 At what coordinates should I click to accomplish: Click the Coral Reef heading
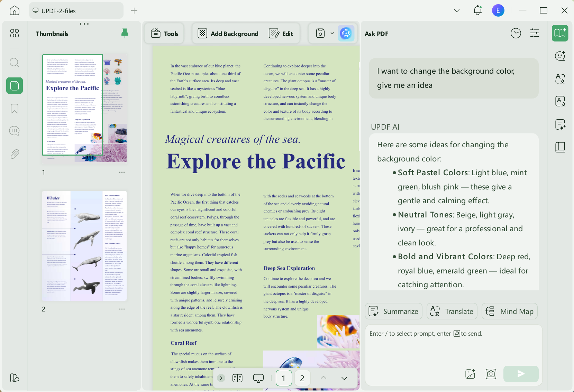tap(183, 343)
